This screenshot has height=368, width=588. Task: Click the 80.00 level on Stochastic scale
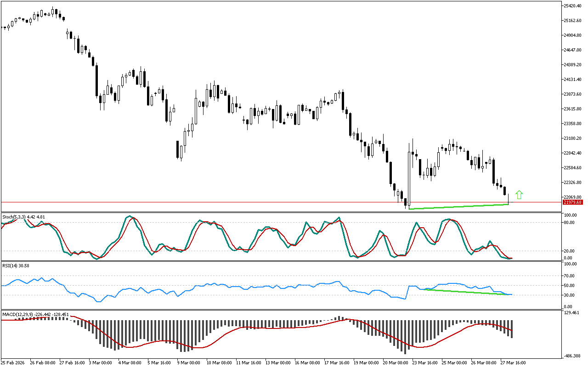click(x=570, y=223)
